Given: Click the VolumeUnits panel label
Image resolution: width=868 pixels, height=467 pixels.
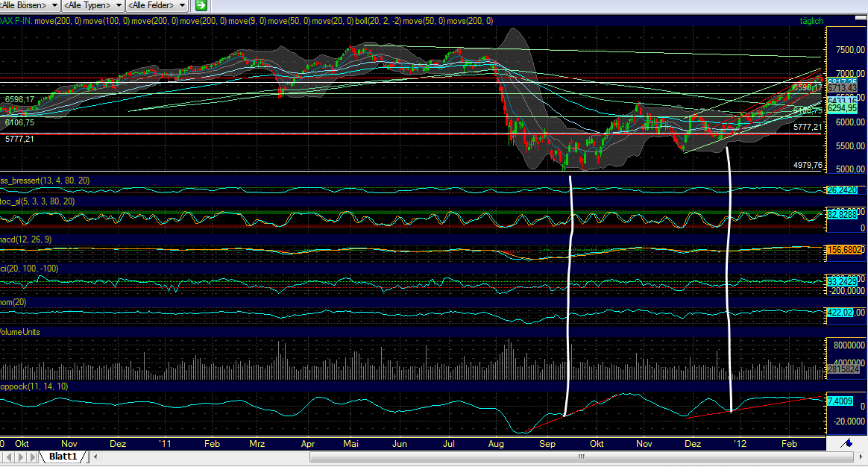Looking at the screenshot, I should (x=19, y=331).
